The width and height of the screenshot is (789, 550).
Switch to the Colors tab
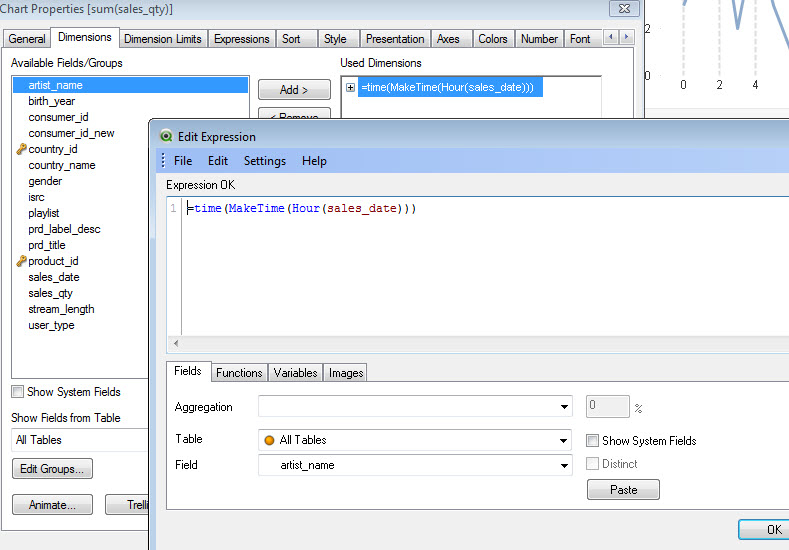[x=493, y=39]
